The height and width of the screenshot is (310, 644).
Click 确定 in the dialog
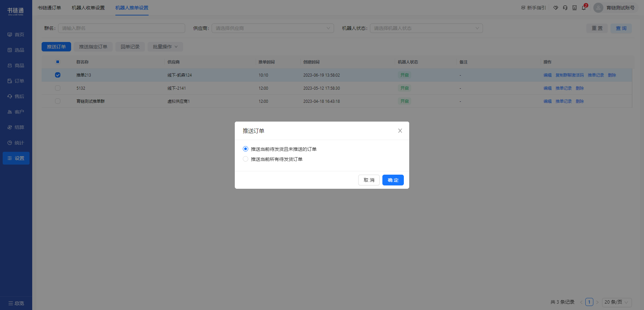tap(393, 180)
